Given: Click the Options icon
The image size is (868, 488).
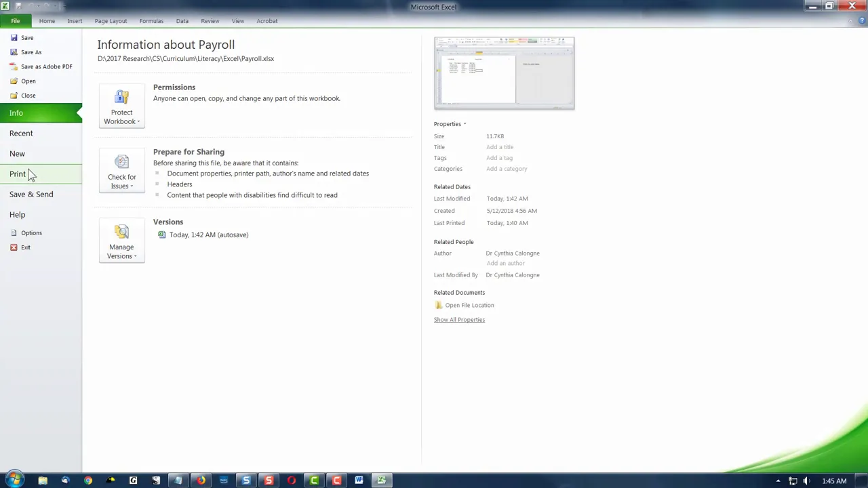Looking at the screenshot, I should [14, 233].
